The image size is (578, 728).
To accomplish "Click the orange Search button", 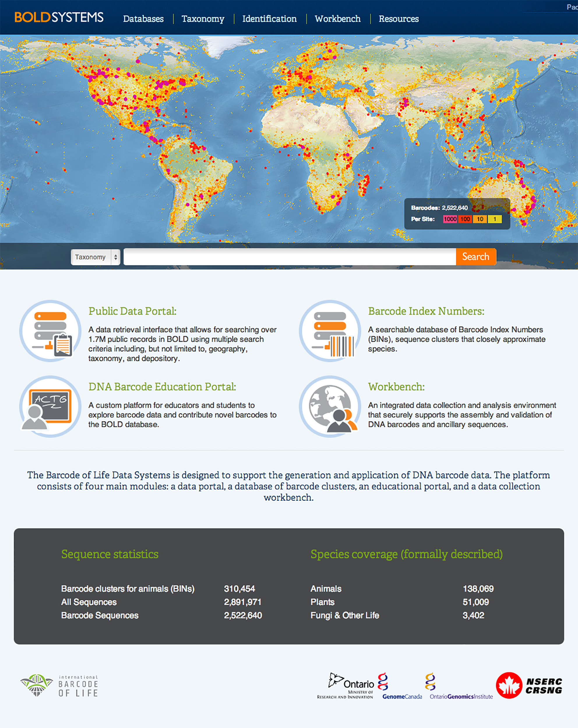I will (x=476, y=257).
